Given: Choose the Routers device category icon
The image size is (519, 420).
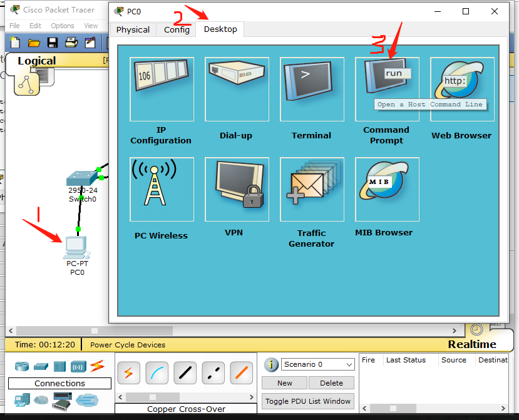Looking at the screenshot, I should [22, 366].
